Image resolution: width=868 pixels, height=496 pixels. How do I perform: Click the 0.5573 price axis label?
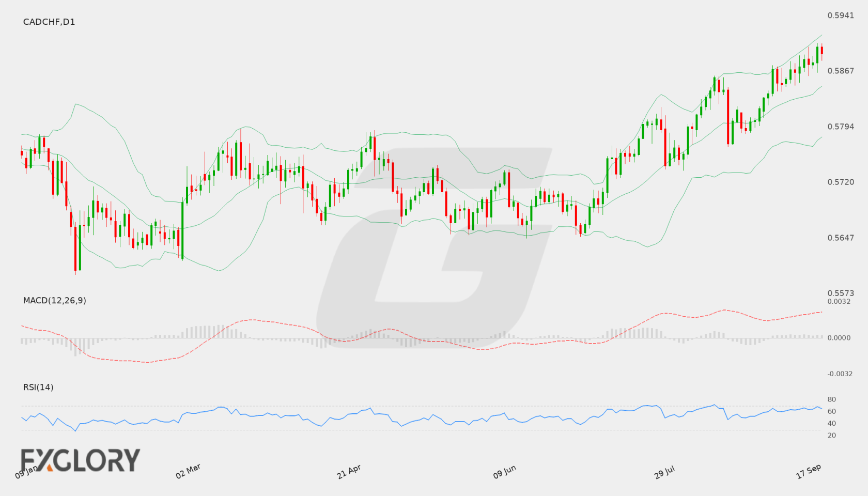tap(841, 293)
